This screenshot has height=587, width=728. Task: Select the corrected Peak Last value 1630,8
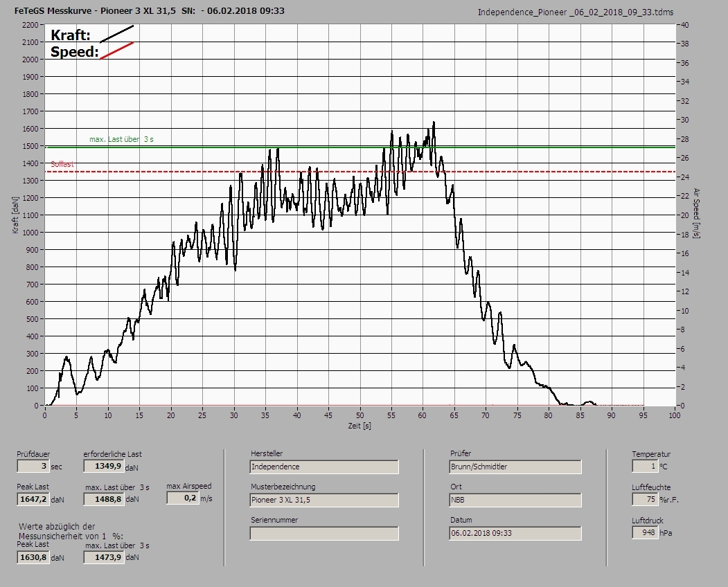(33, 557)
